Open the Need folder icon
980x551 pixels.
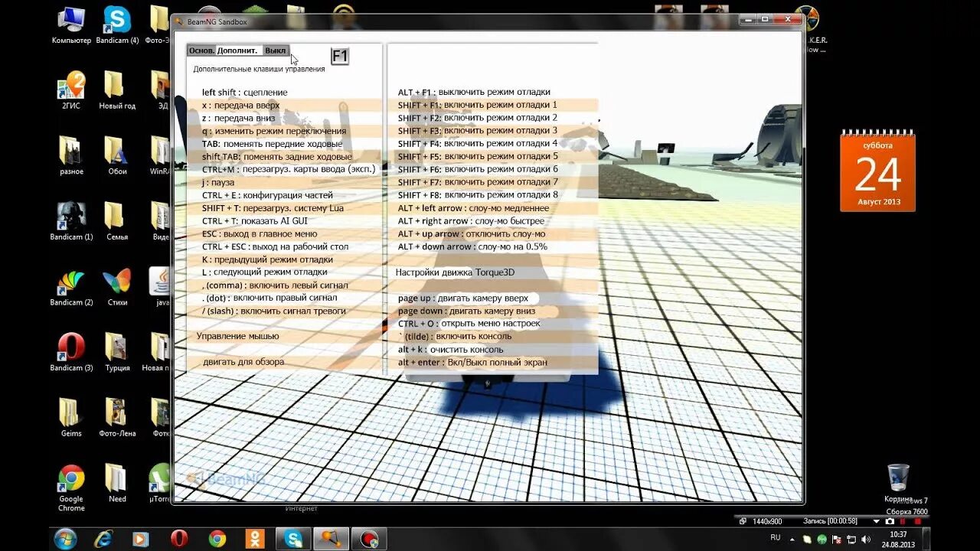pos(116,483)
